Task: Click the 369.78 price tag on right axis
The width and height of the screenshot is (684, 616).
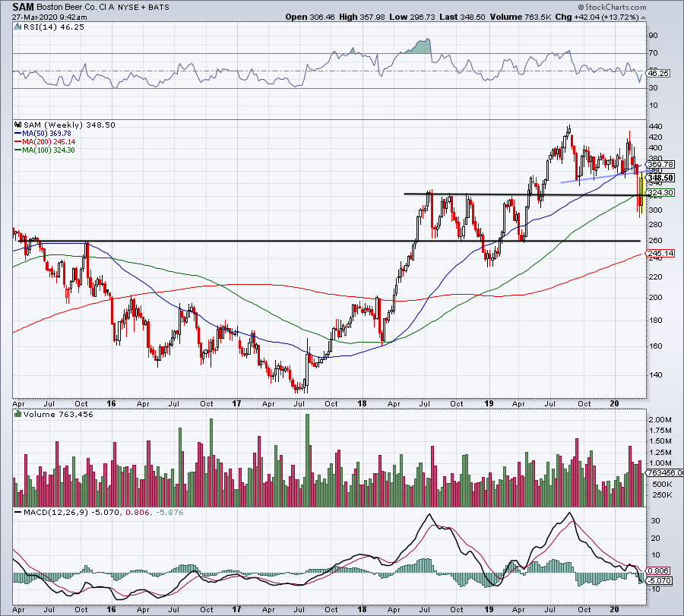Action: pos(661,164)
